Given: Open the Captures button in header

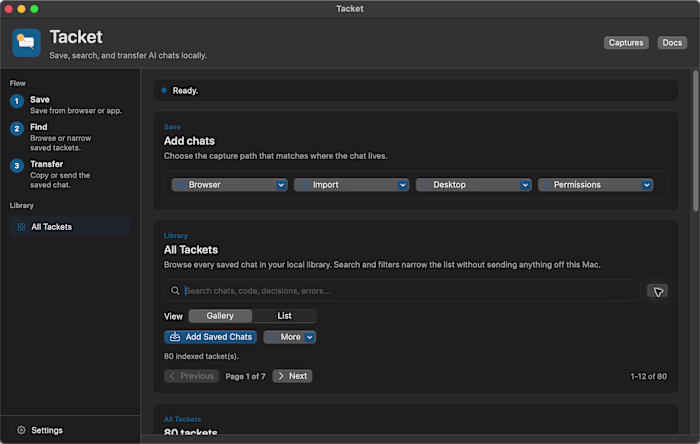Looking at the screenshot, I should coord(626,43).
